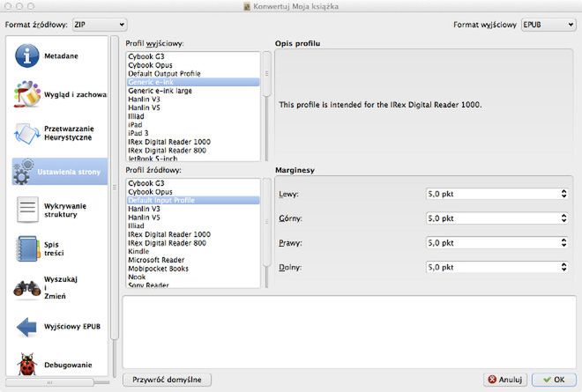This screenshot has height=392, width=582.
Task: Open the Debugowanie ladybug icon
Action: 27,365
